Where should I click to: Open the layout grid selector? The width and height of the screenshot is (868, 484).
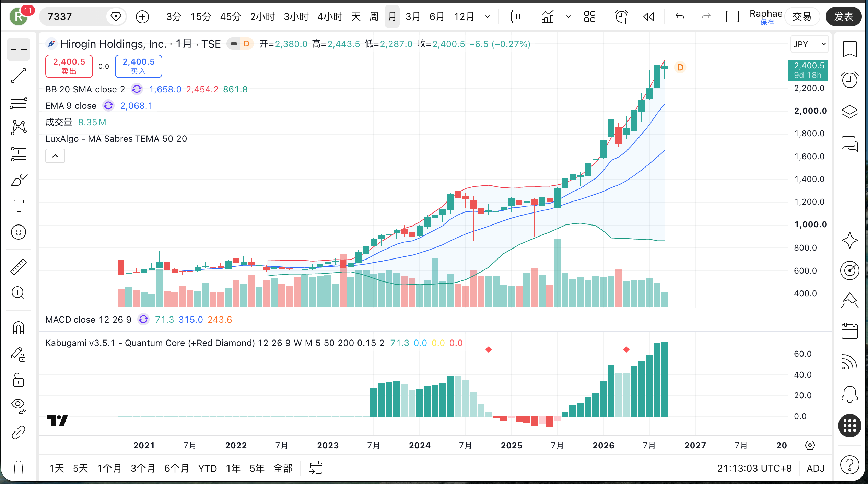[589, 16]
